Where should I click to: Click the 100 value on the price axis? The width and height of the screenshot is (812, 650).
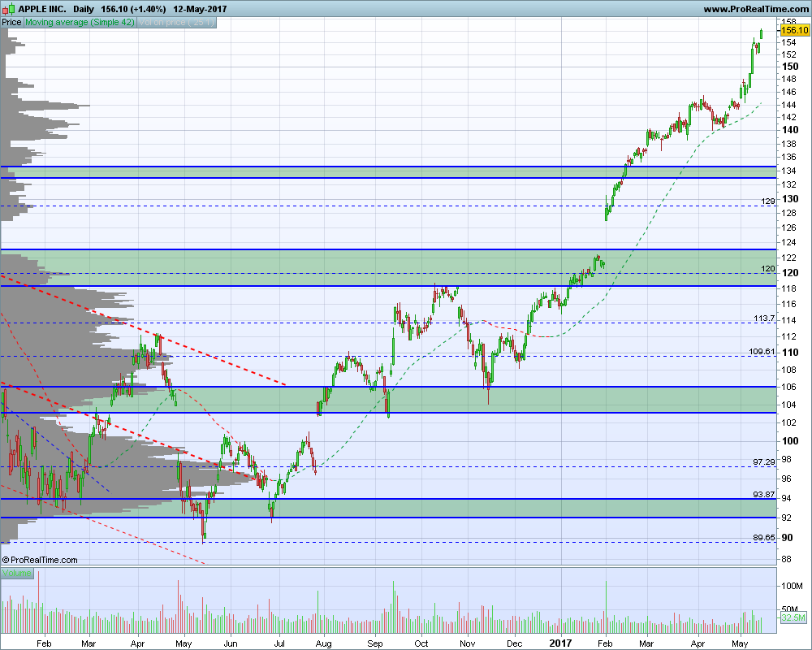(x=790, y=441)
